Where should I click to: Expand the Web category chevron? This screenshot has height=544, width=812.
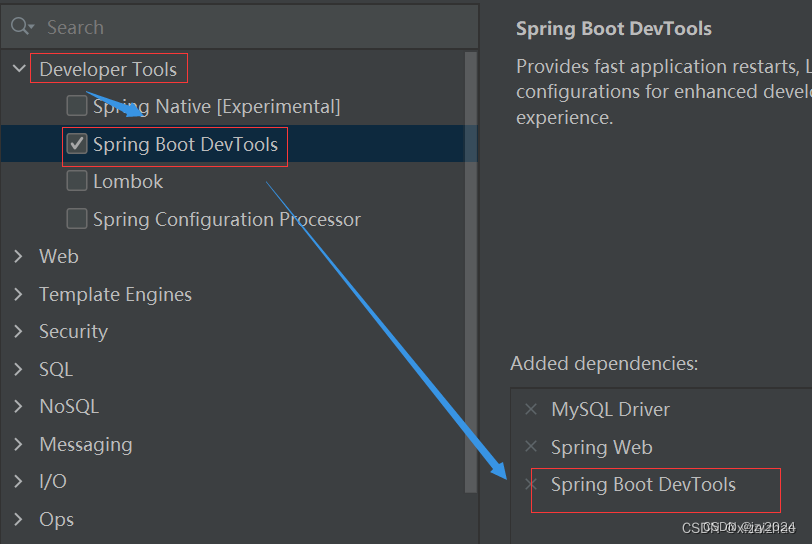[18, 256]
